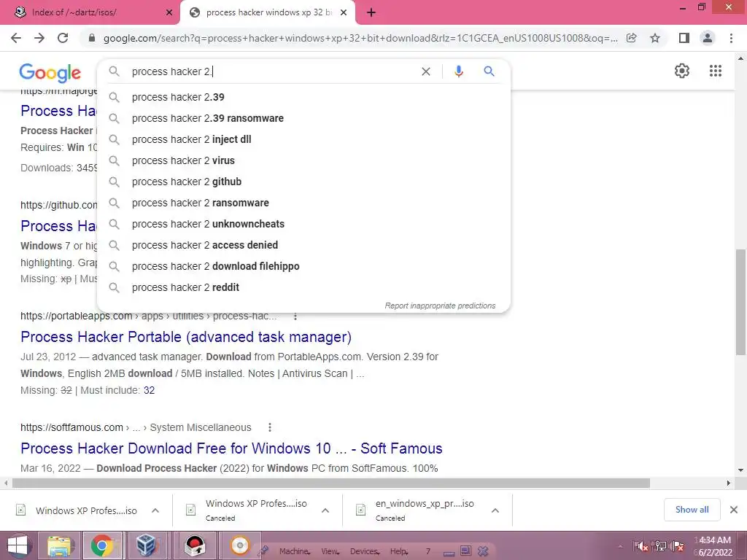Open the VirtualBox Devices menu

coord(365,551)
